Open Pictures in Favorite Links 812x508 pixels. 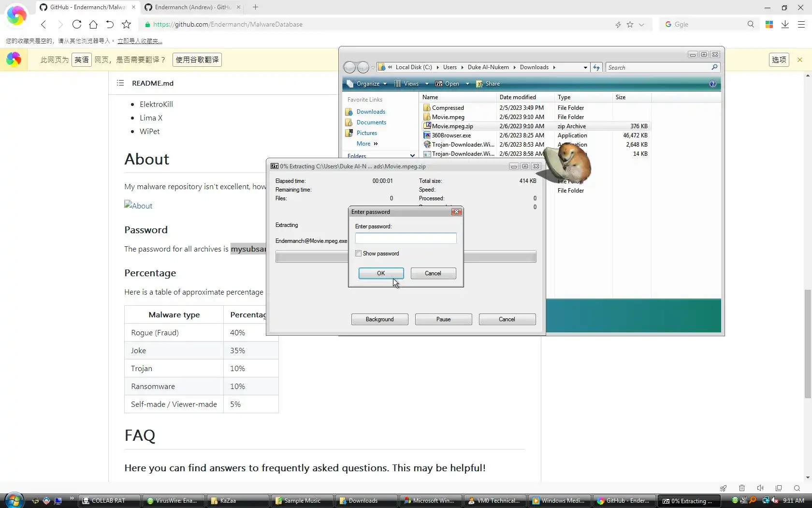367,133
